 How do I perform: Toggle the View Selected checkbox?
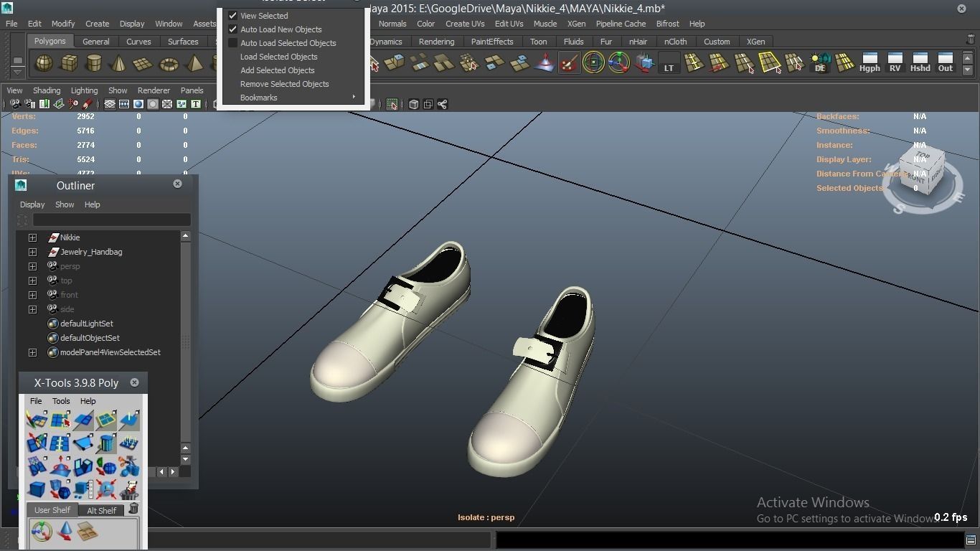point(232,16)
